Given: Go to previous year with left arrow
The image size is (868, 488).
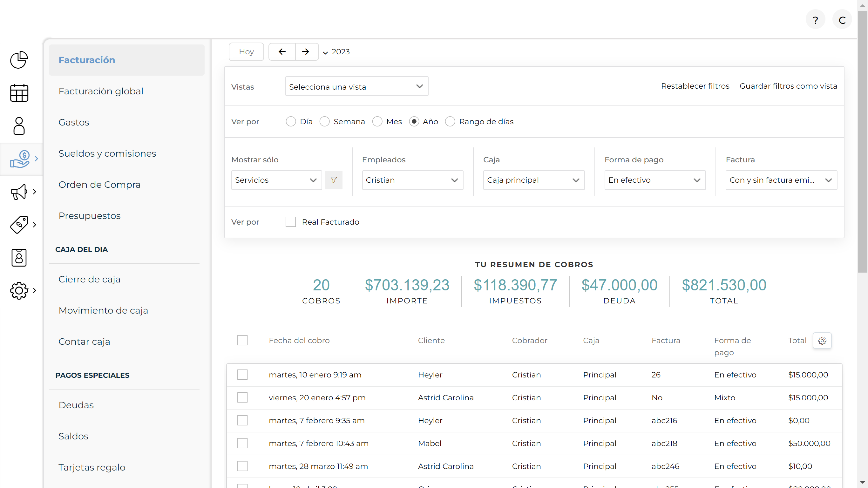Looking at the screenshot, I should [x=282, y=51].
